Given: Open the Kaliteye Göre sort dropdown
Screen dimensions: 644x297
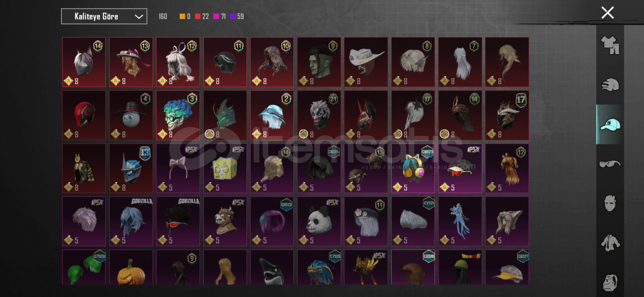Looking at the screenshot, I should (104, 16).
